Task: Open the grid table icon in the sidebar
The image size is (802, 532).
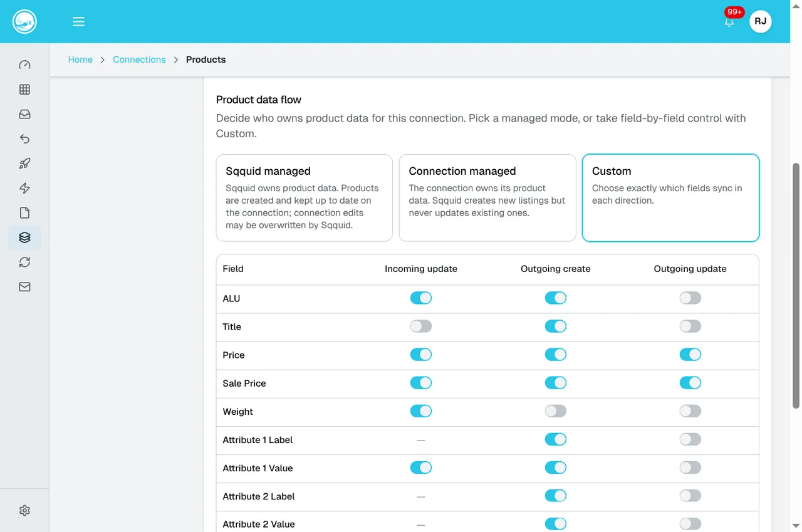Action: point(24,90)
